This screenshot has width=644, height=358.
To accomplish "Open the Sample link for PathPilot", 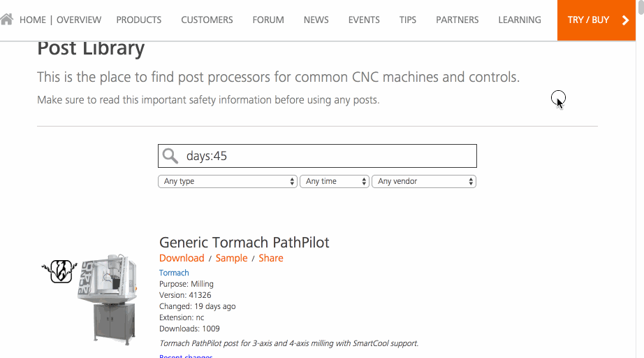I will [231, 258].
